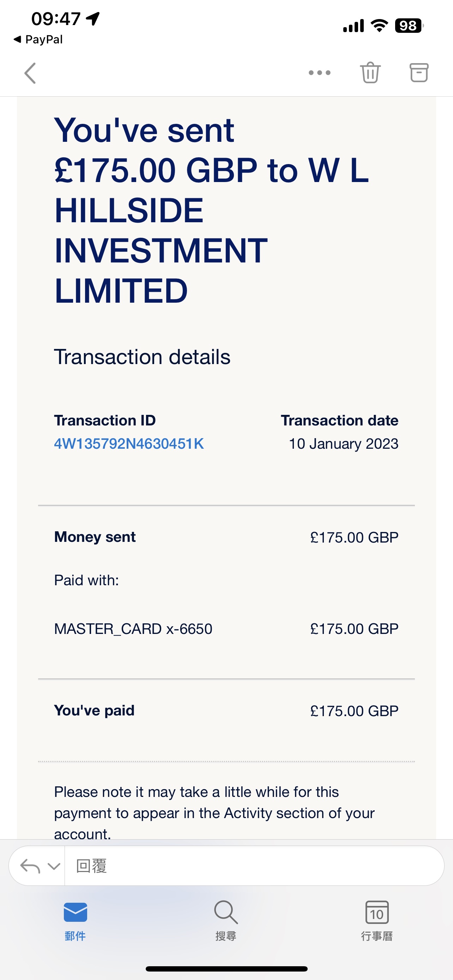The height and width of the screenshot is (980, 453).
Task: Tap the back chevron arrow
Action: (x=30, y=73)
